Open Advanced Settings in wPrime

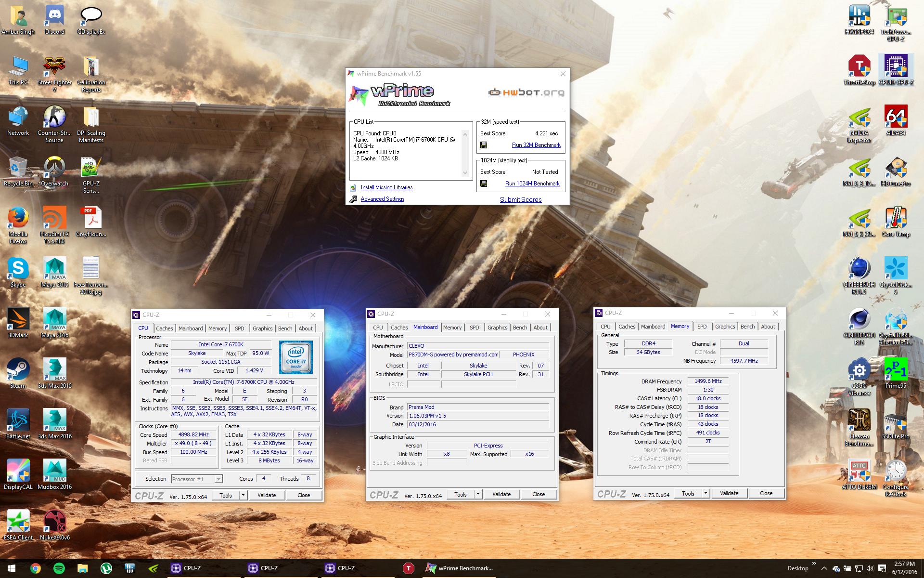point(382,199)
